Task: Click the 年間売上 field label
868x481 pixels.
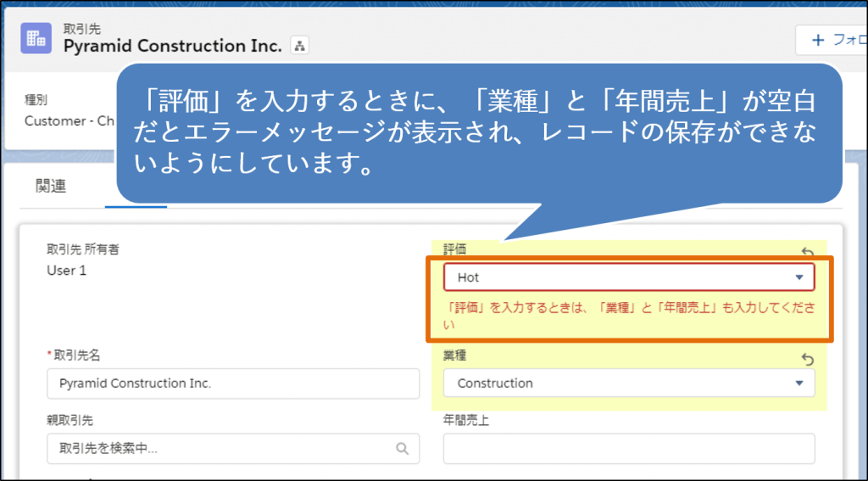Action: click(466, 421)
